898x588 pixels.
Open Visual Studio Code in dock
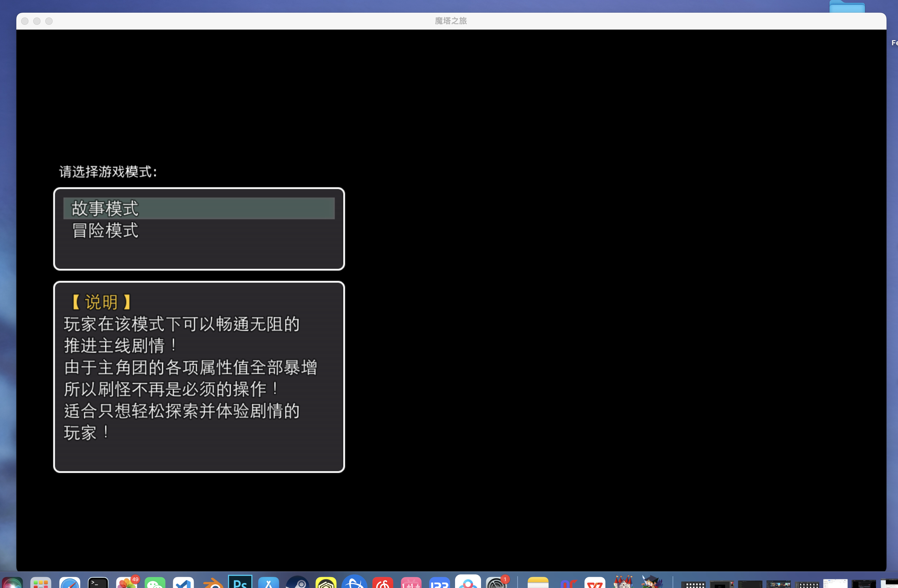tap(183, 583)
